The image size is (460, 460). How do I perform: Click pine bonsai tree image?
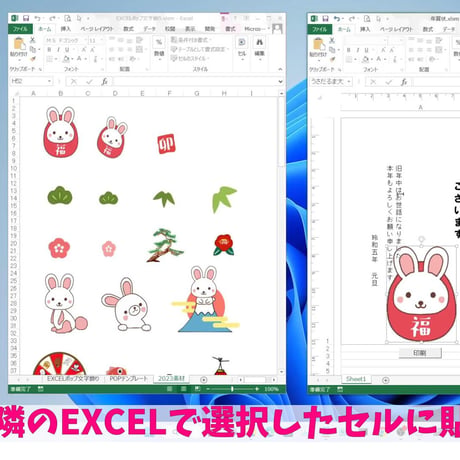pyautogui.click(x=165, y=245)
